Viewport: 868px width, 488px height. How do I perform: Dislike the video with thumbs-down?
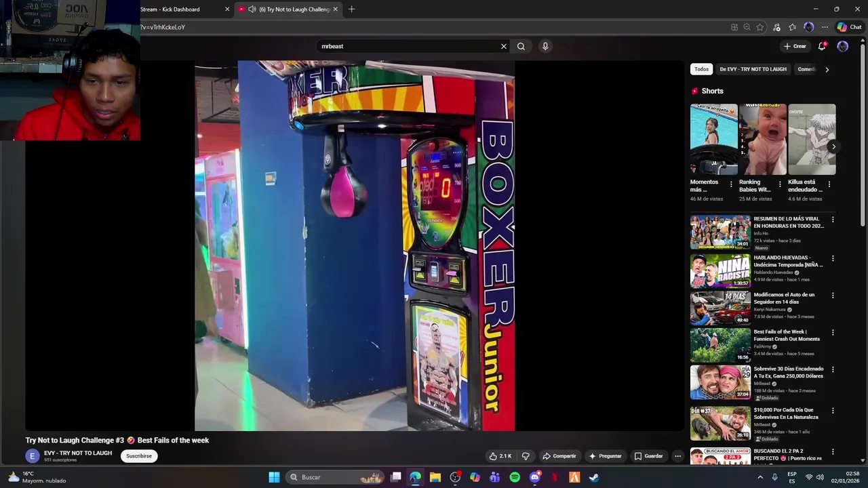[526, 456]
